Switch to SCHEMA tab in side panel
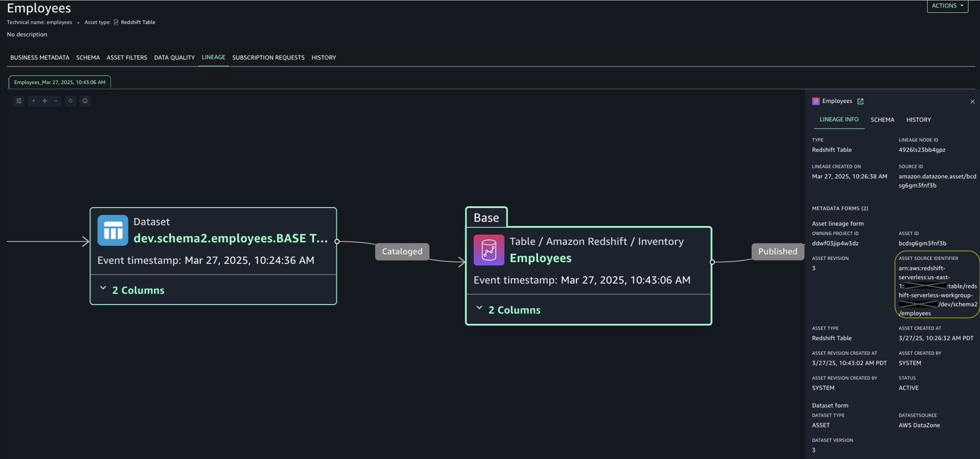980x459 pixels. (882, 120)
